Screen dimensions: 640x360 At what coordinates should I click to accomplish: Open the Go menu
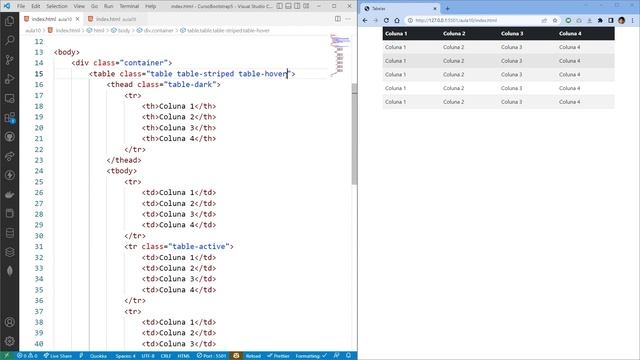94,6
